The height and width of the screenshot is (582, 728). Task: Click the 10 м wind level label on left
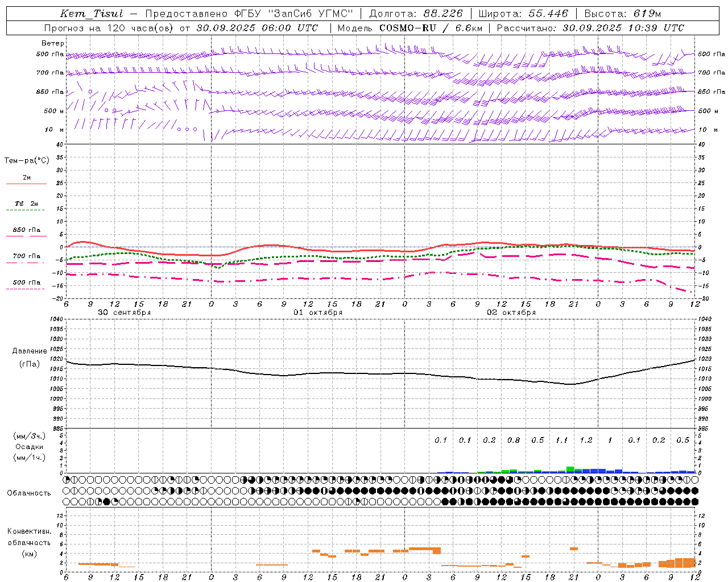[55, 130]
